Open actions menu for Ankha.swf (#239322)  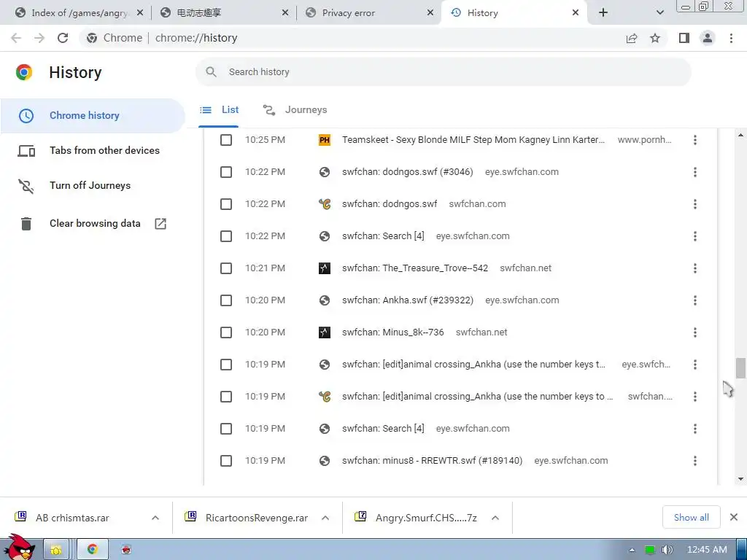[695, 300]
